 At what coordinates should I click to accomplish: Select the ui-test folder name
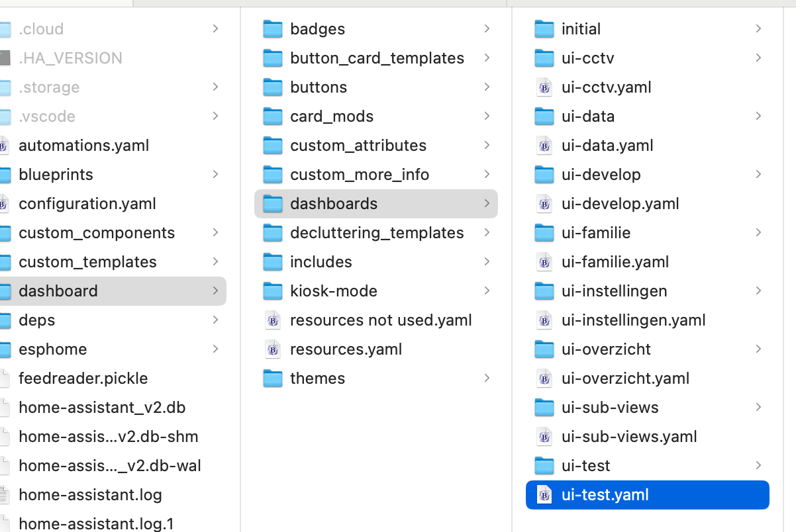[586, 466]
